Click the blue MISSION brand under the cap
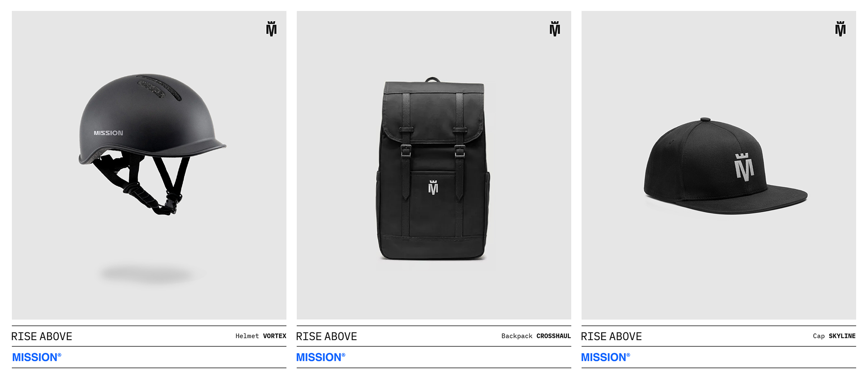The image size is (868, 378). 605,357
